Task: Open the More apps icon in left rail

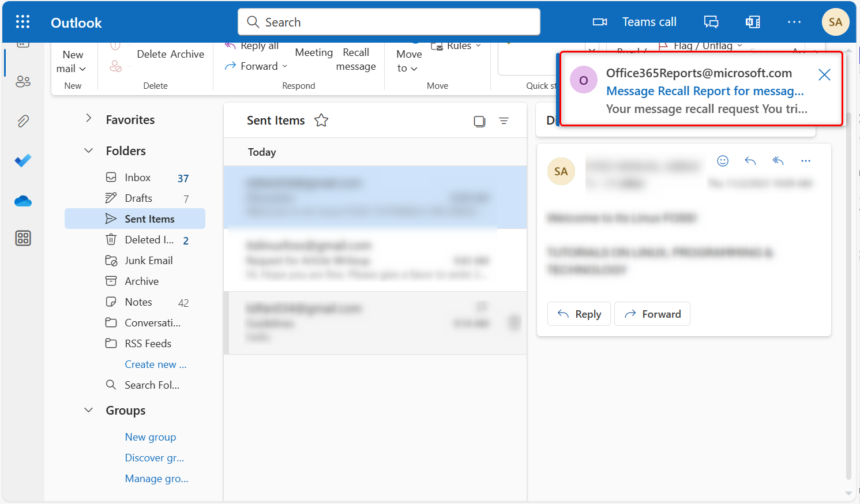Action: pyautogui.click(x=23, y=238)
